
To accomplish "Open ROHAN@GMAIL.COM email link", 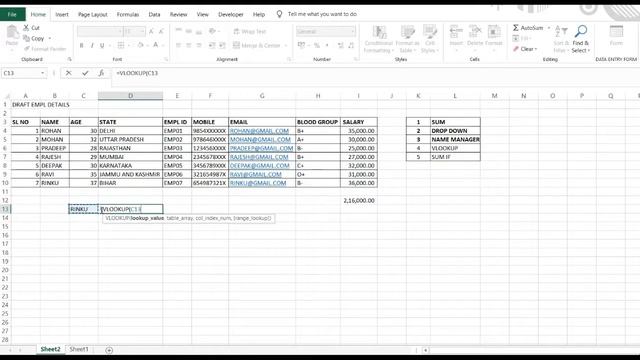I will 259,131.
